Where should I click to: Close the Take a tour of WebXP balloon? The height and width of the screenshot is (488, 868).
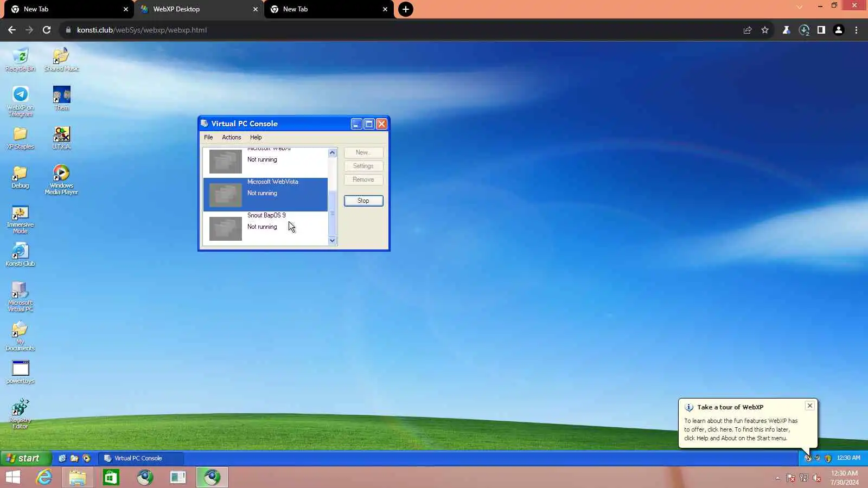pyautogui.click(x=809, y=406)
